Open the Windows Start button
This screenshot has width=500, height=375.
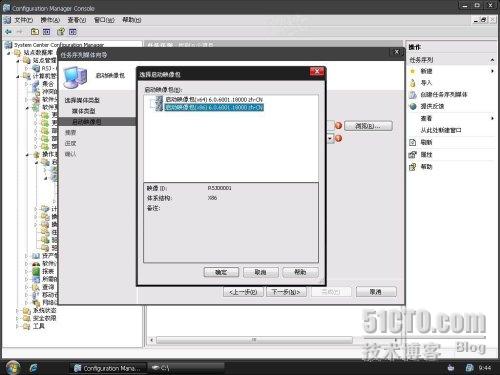(x=13, y=367)
